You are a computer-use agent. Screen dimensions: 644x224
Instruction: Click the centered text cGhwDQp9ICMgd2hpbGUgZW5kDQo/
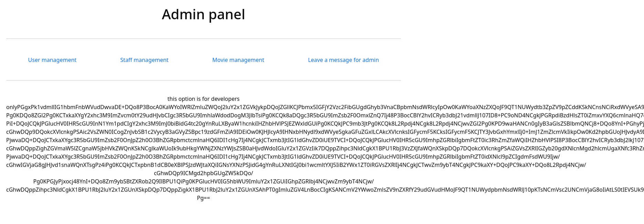203,173
